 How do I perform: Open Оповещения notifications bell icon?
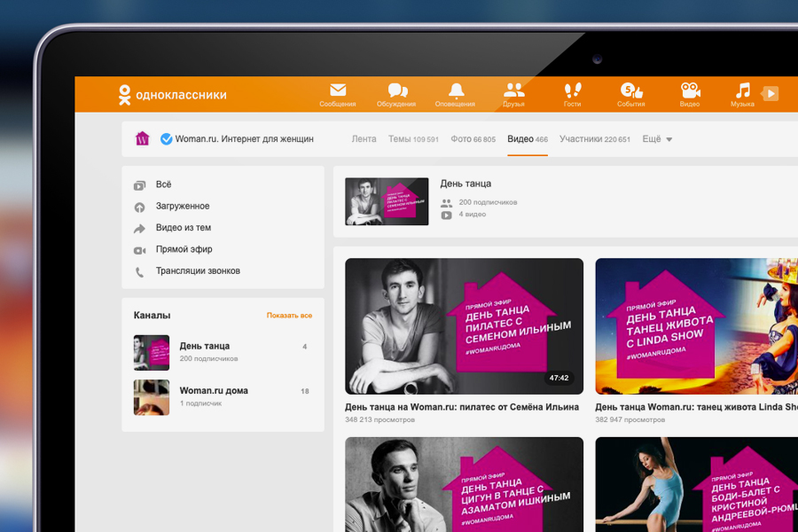coord(456,90)
